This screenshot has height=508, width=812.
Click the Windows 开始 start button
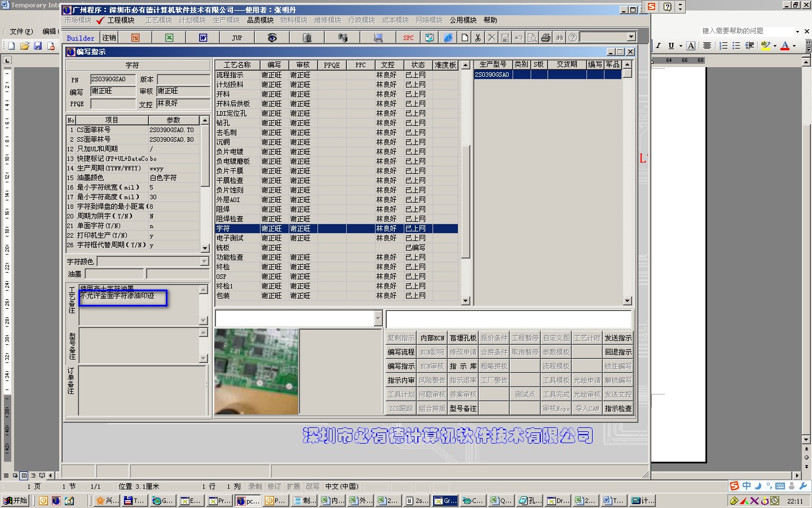[x=15, y=501]
